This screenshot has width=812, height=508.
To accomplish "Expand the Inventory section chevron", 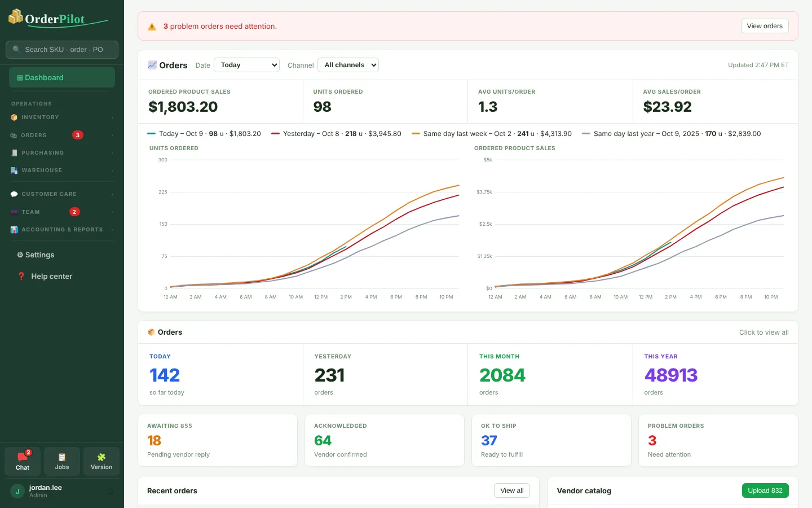I will [x=112, y=117].
